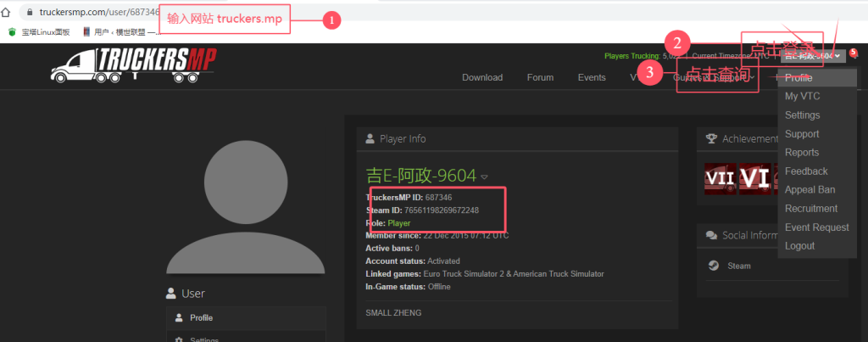
Task: Select Event Request in account menu
Action: 817,227
